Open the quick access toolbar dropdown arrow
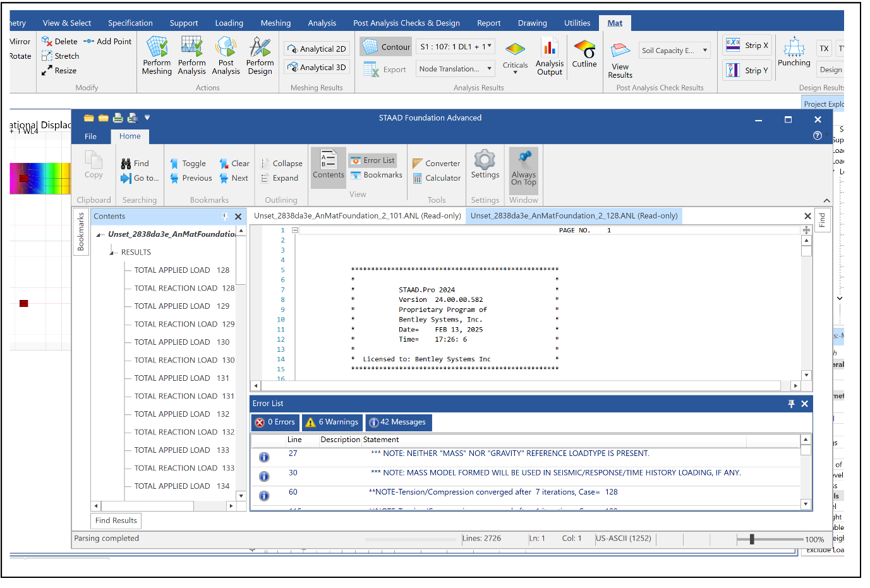 point(147,117)
